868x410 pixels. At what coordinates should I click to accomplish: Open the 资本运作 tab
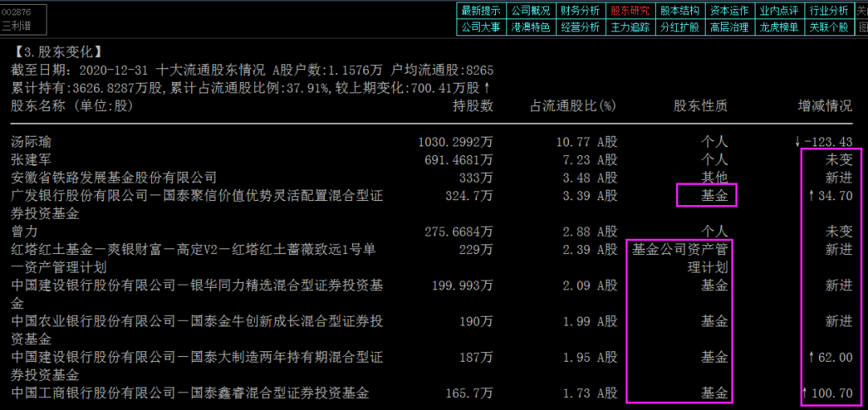click(729, 10)
